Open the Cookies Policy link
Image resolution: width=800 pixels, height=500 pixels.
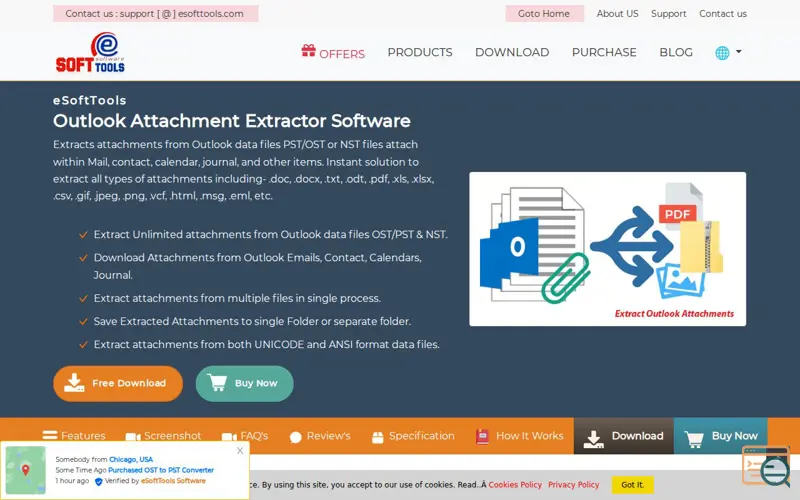pos(515,485)
